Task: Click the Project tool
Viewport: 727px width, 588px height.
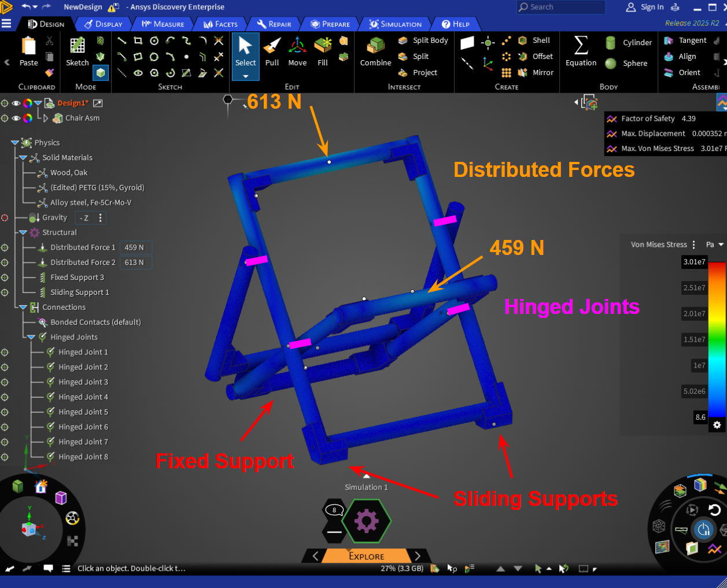Action: pos(418,73)
